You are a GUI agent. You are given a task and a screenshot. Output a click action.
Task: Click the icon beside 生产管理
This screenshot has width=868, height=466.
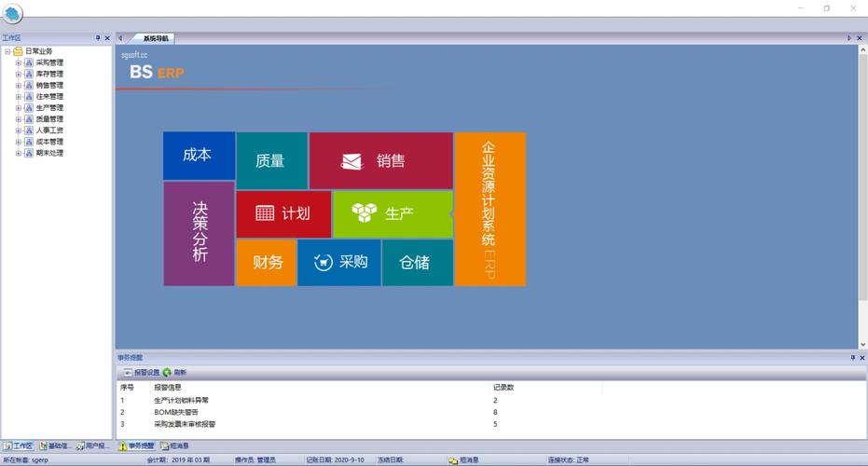[29, 108]
